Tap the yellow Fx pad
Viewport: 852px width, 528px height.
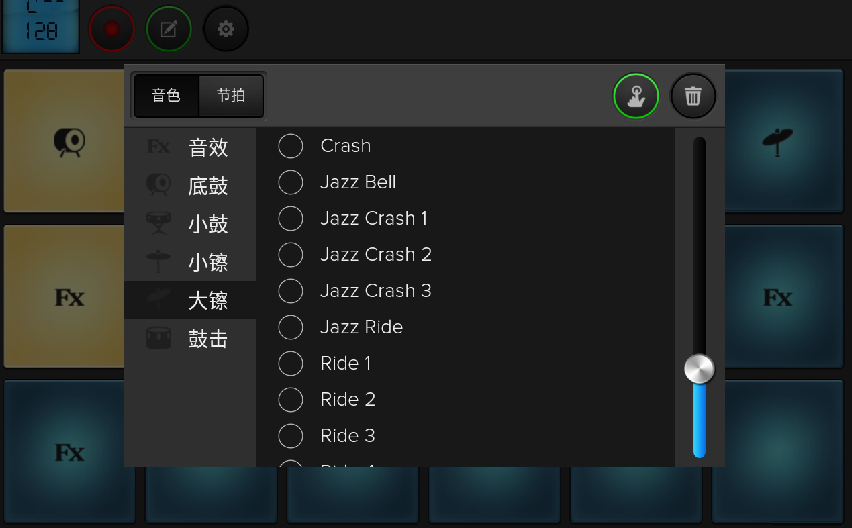coord(68,297)
